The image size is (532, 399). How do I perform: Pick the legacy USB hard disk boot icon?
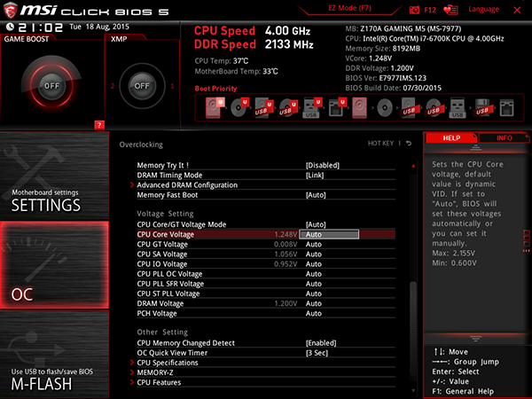coord(409,108)
